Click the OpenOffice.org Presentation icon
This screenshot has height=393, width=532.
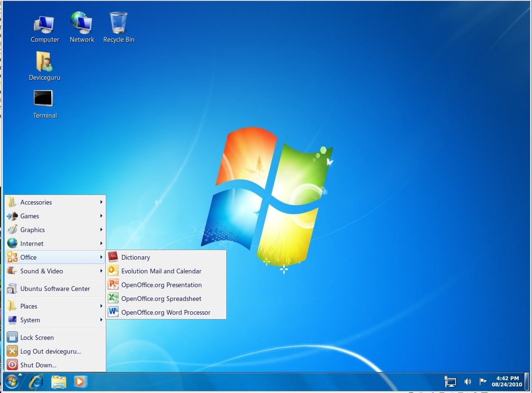[x=113, y=284]
